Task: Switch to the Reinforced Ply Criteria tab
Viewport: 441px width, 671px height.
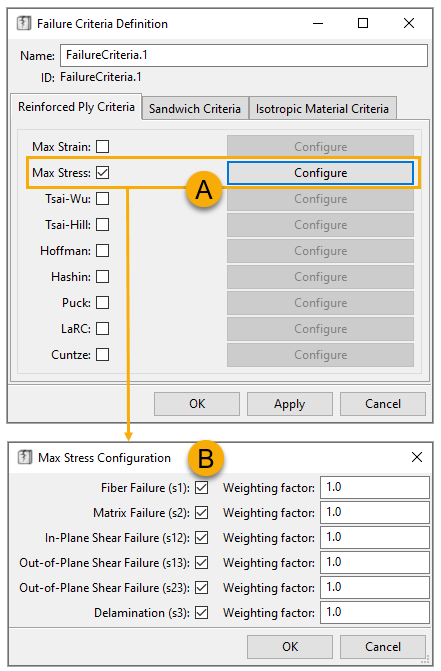Action: 76,107
